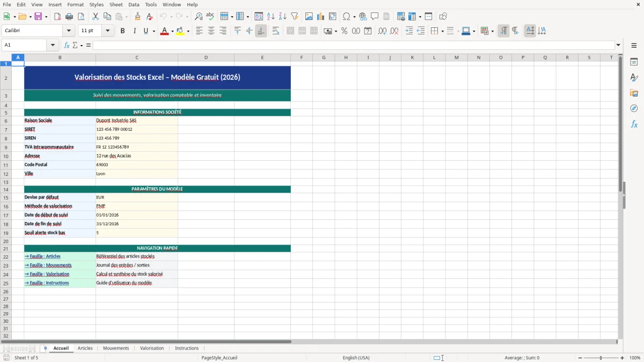Image resolution: width=644 pixels, height=362 pixels.
Task: Toggle Align Right
Action: (x=223, y=31)
